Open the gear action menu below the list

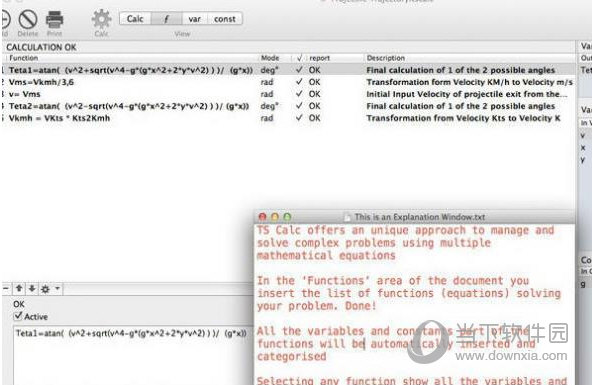(x=50, y=289)
